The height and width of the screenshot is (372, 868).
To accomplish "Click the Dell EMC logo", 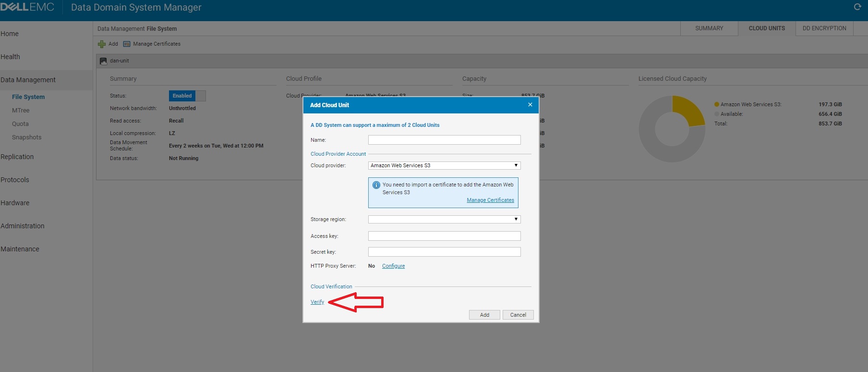I will pyautogui.click(x=27, y=7).
